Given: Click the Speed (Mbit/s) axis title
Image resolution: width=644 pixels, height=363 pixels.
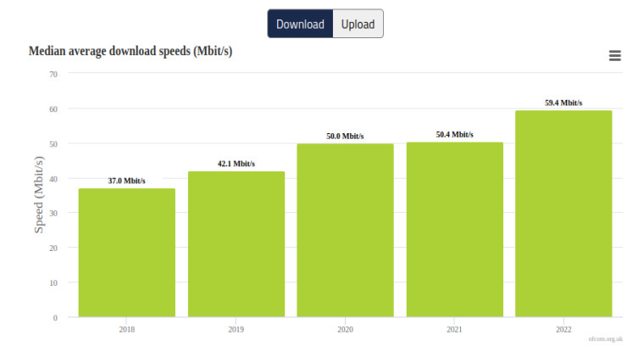Looking at the screenshot, I should (38, 195).
